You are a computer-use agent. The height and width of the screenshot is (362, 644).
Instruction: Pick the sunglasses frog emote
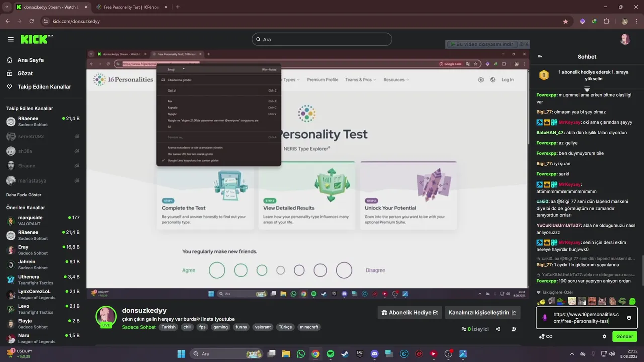point(622,301)
